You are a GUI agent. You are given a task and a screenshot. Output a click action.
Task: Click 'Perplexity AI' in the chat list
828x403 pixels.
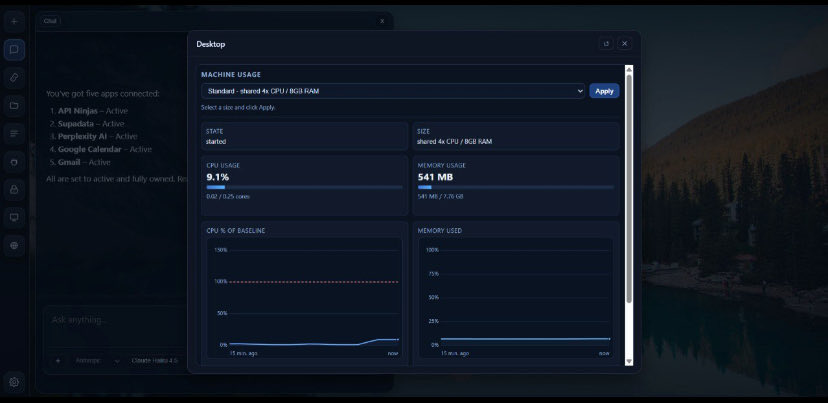pos(82,136)
